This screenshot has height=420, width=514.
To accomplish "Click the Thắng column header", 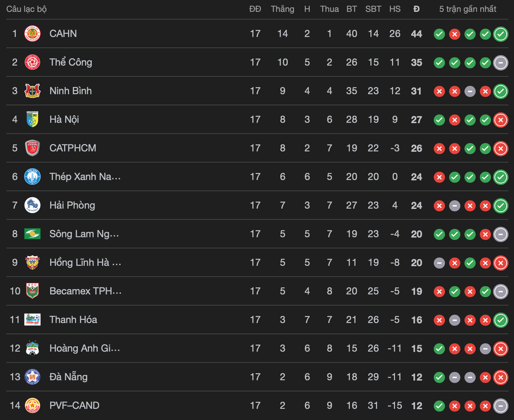I will [x=282, y=9].
